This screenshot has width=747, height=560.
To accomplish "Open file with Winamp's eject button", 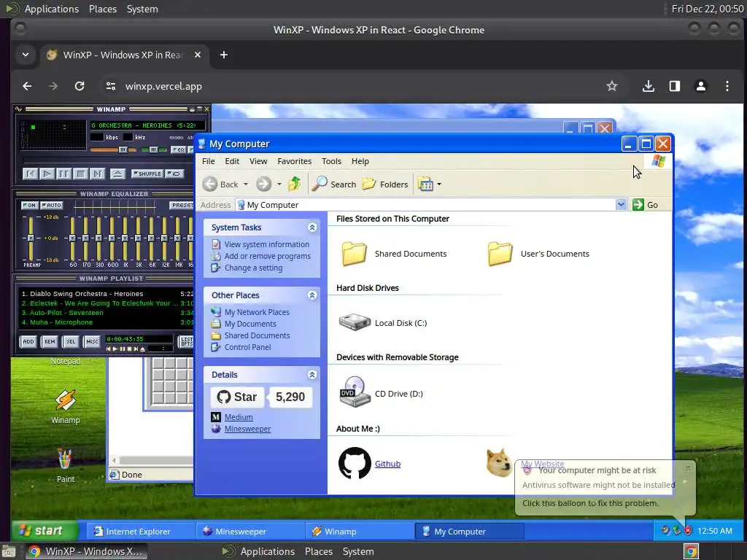I will point(117,174).
